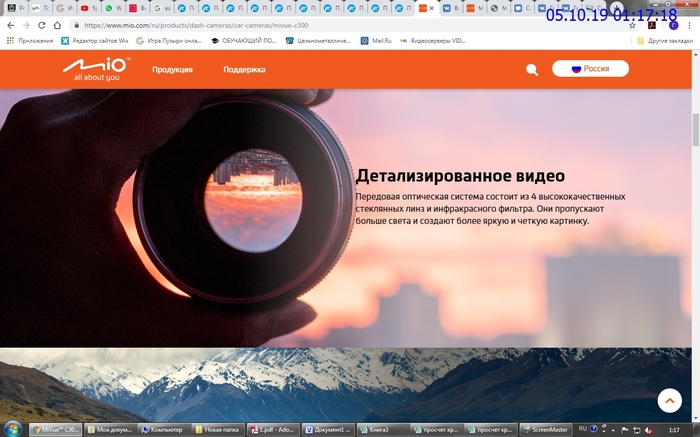The image size is (700, 437).
Task: Click the browser forward arrow
Action: 25,25
